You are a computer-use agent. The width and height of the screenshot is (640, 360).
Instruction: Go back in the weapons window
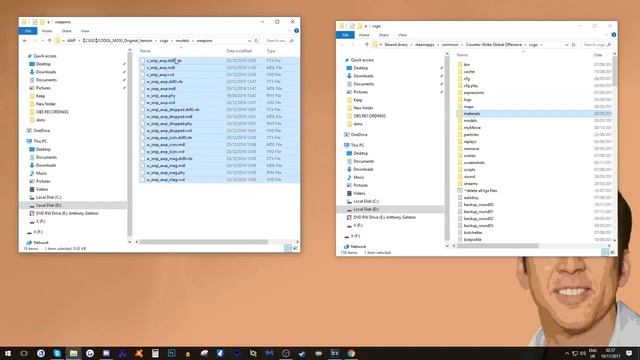coord(25,41)
